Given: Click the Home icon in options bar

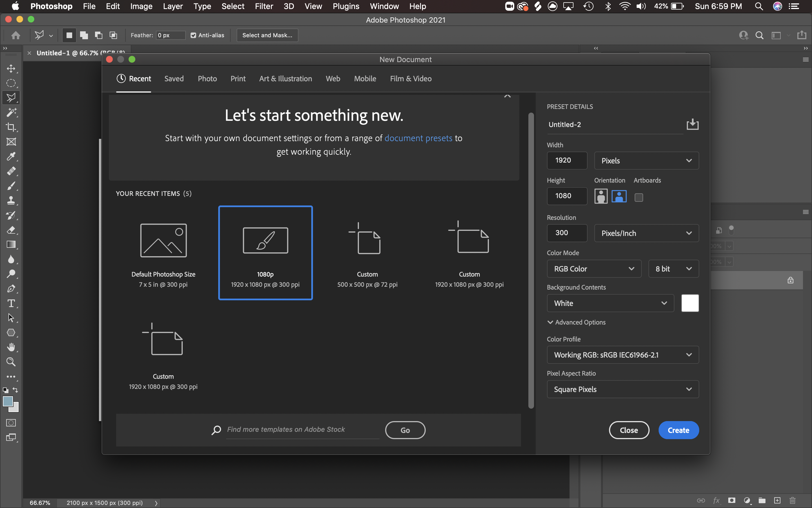Looking at the screenshot, I should click(x=16, y=35).
